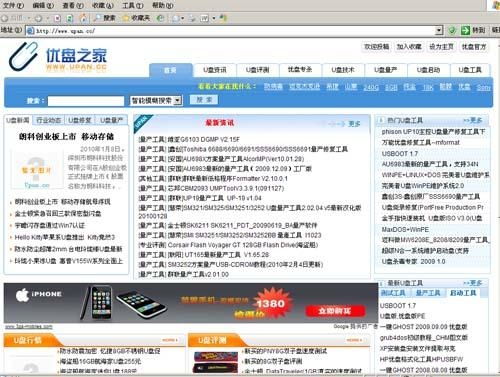
Task: Open the MaxDOS+WinPE link
Action: pos(405,230)
